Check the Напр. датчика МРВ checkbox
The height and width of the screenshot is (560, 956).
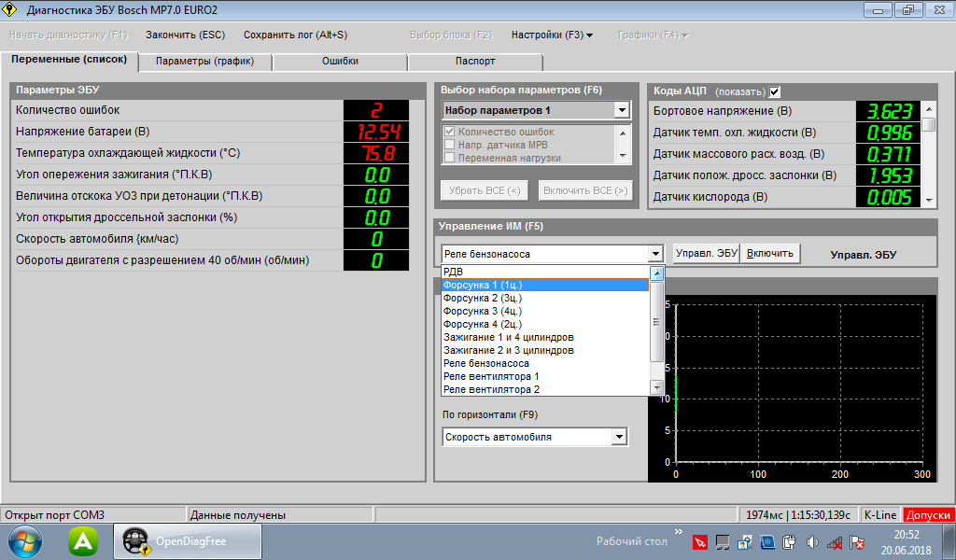point(449,145)
